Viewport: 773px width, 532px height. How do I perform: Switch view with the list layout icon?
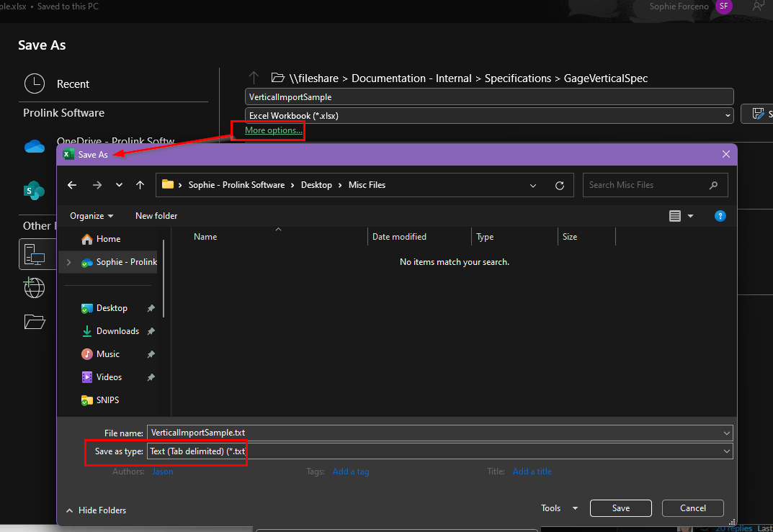pyautogui.click(x=674, y=215)
